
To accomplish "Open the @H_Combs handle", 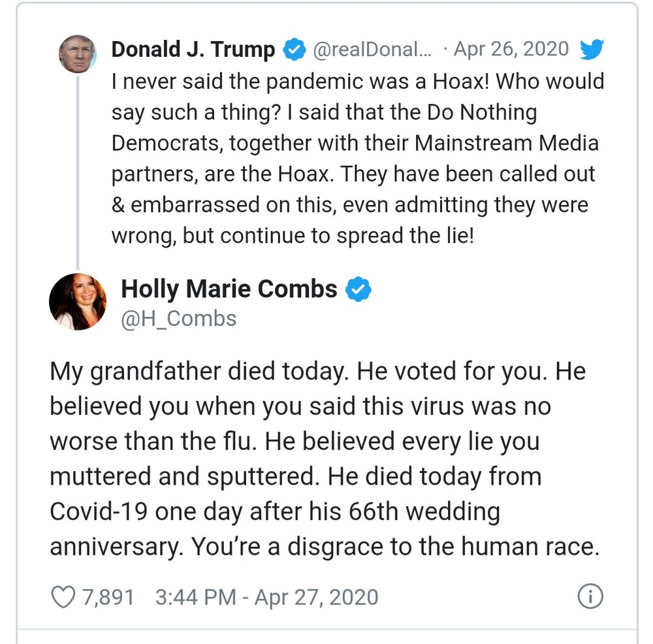I will [179, 318].
